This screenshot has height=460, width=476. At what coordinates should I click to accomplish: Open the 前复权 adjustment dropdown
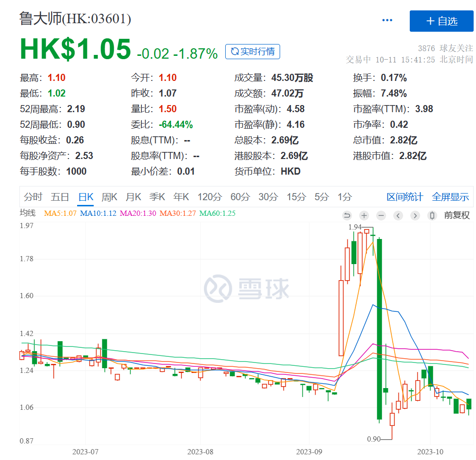(457, 215)
